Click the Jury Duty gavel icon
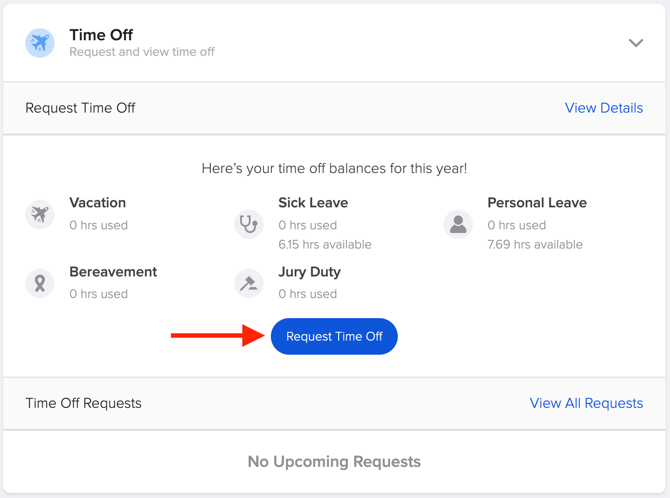The width and height of the screenshot is (670, 498). pos(249,283)
